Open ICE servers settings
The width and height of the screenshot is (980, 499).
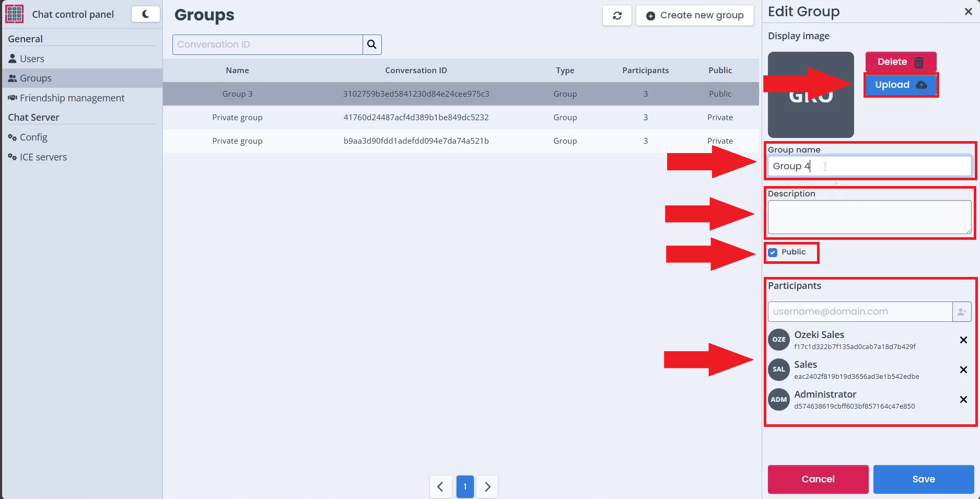(x=43, y=157)
